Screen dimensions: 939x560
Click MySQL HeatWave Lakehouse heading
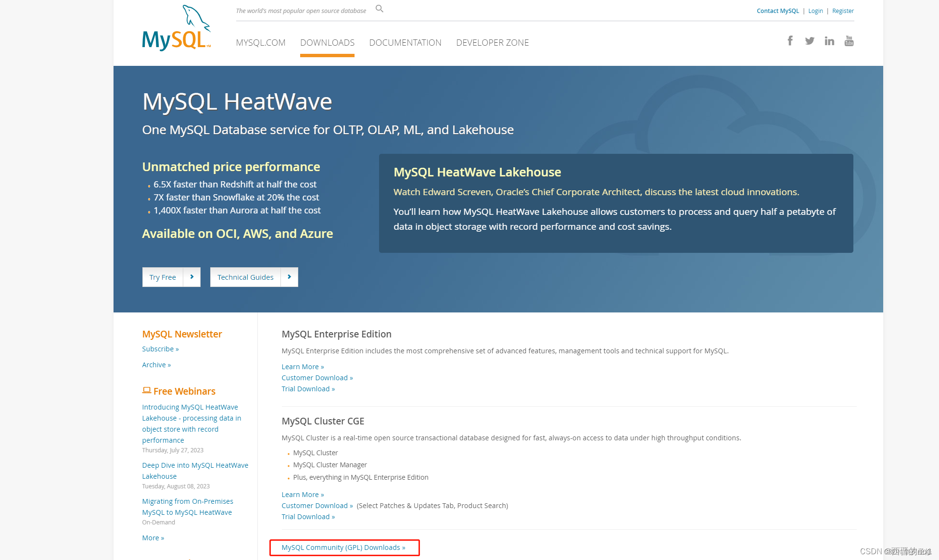[x=477, y=172]
